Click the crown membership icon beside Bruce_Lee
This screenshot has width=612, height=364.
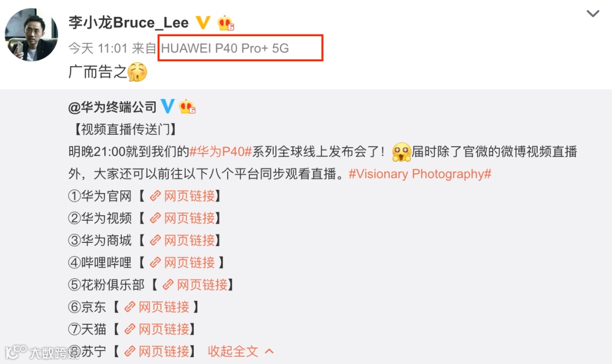[x=226, y=23]
